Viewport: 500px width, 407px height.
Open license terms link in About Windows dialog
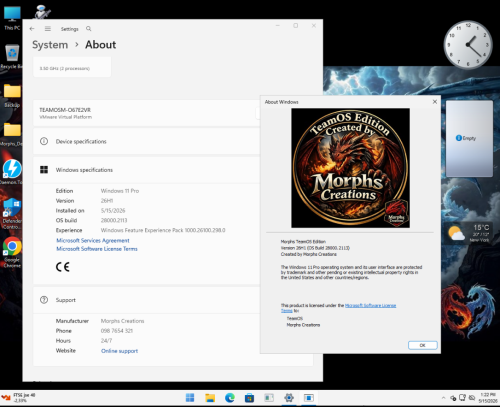point(370,306)
